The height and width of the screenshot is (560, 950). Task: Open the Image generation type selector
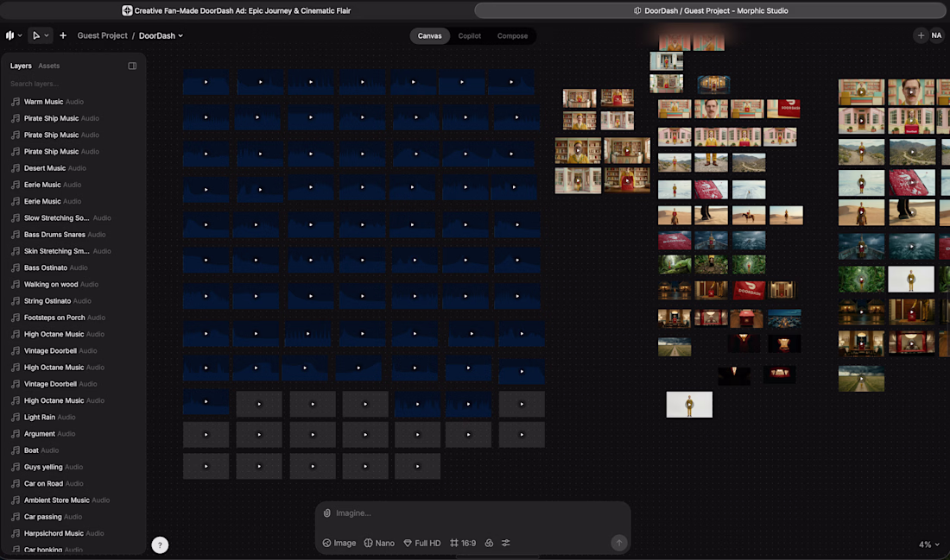[339, 543]
